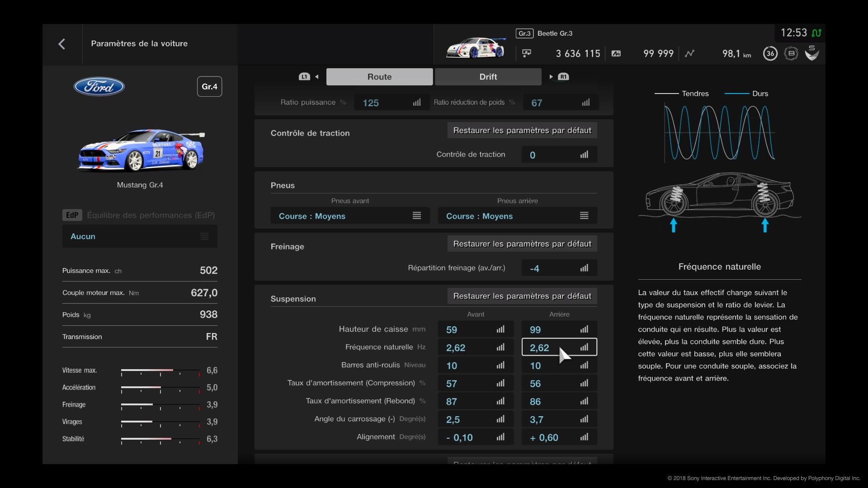The height and width of the screenshot is (488, 868).
Task: Click the Poids 938 value
Action: pos(208,314)
